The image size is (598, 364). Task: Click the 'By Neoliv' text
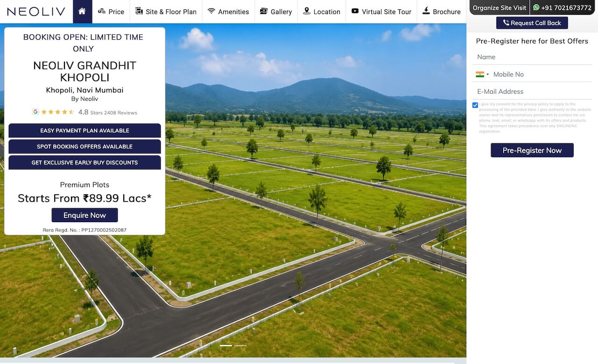[85, 99]
